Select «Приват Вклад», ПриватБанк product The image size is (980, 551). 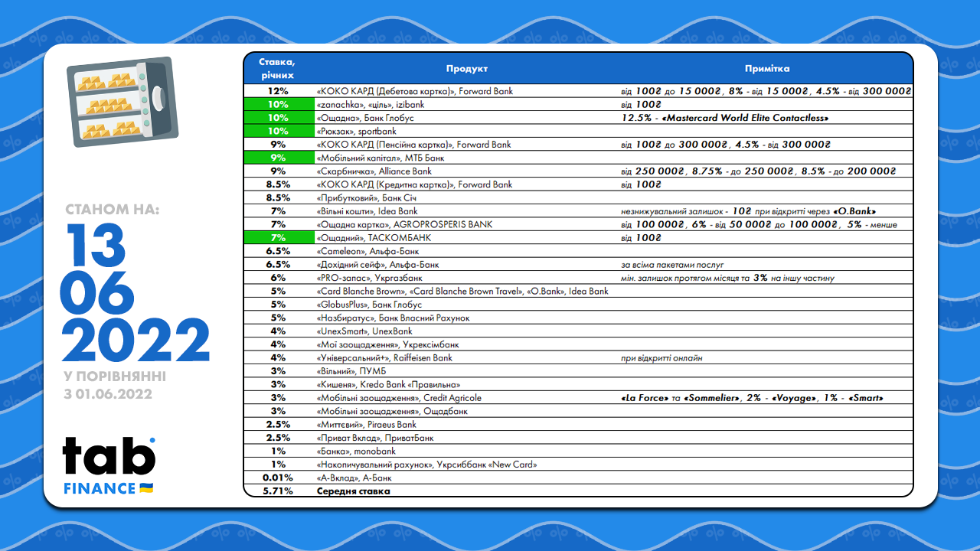375,439
